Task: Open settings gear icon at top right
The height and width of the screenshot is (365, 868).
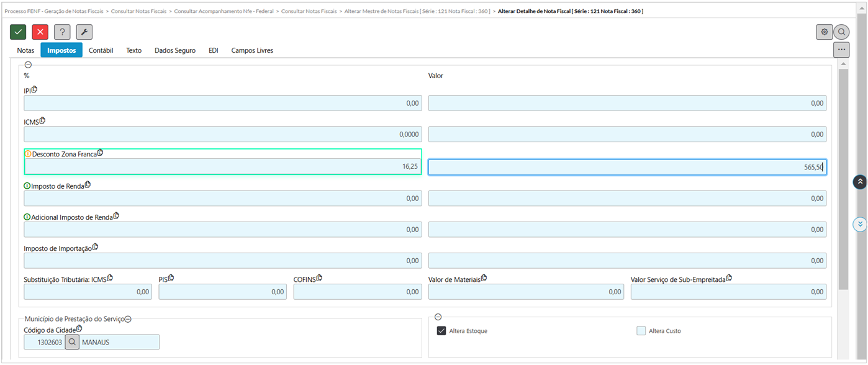Action: click(824, 32)
